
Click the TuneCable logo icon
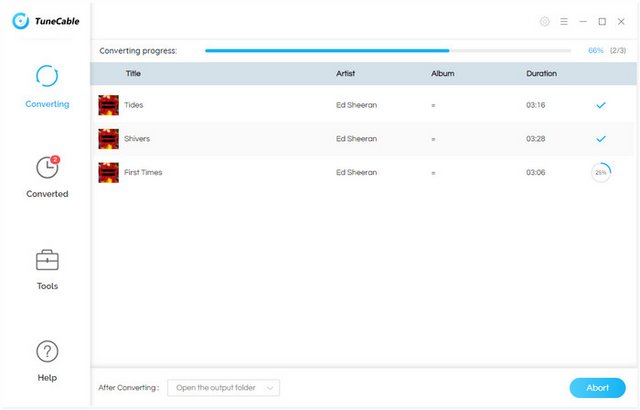(x=20, y=21)
